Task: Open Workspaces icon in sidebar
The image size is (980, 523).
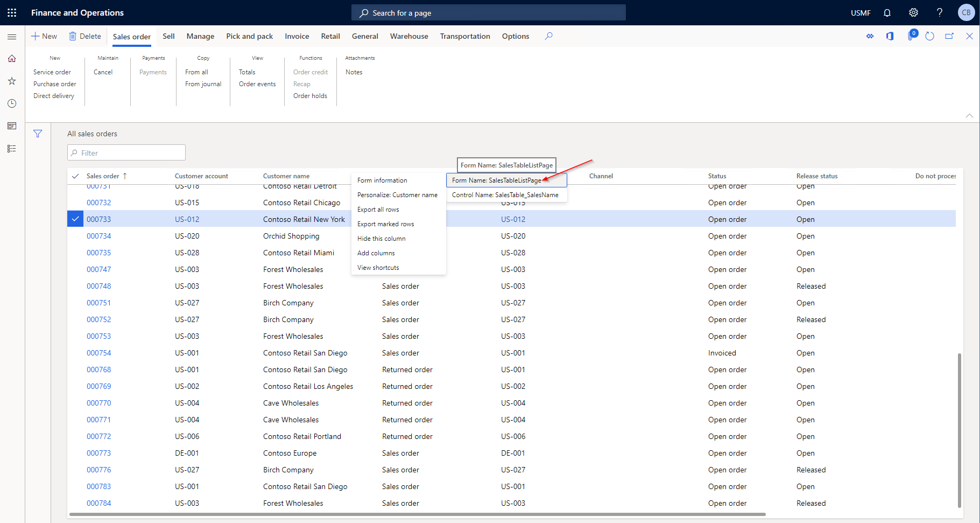Action: click(12, 126)
